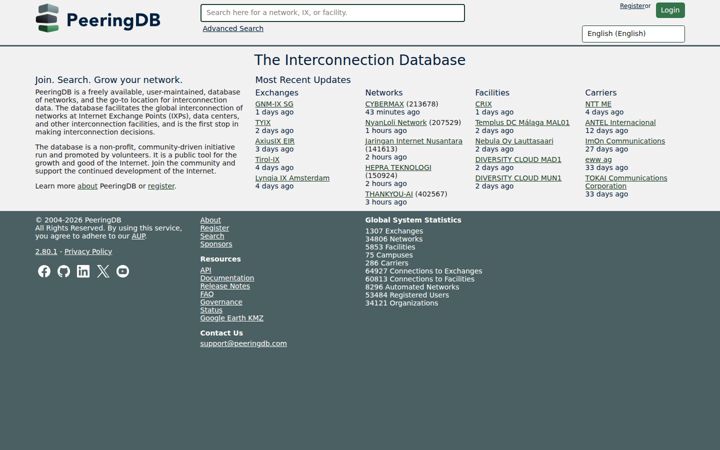
Task: Open the GNM-IX SG exchange
Action: point(274,104)
